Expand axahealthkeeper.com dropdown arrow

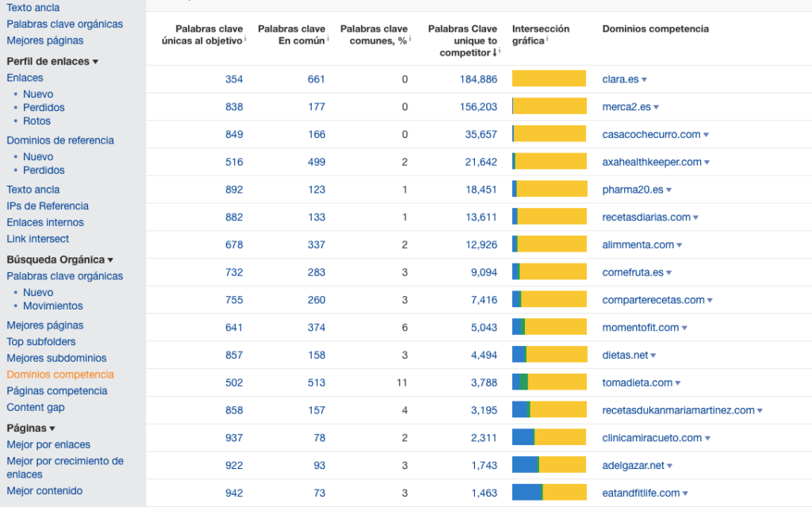[x=707, y=163]
